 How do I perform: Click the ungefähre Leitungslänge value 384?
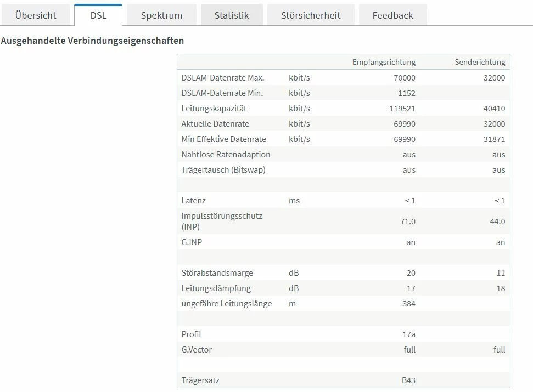(408, 304)
